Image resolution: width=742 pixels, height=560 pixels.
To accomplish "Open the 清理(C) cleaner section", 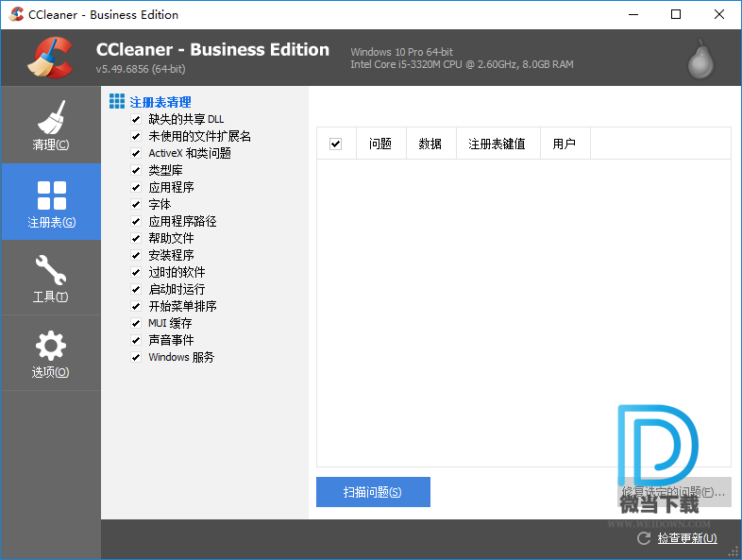I will click(x=51, y=125).
